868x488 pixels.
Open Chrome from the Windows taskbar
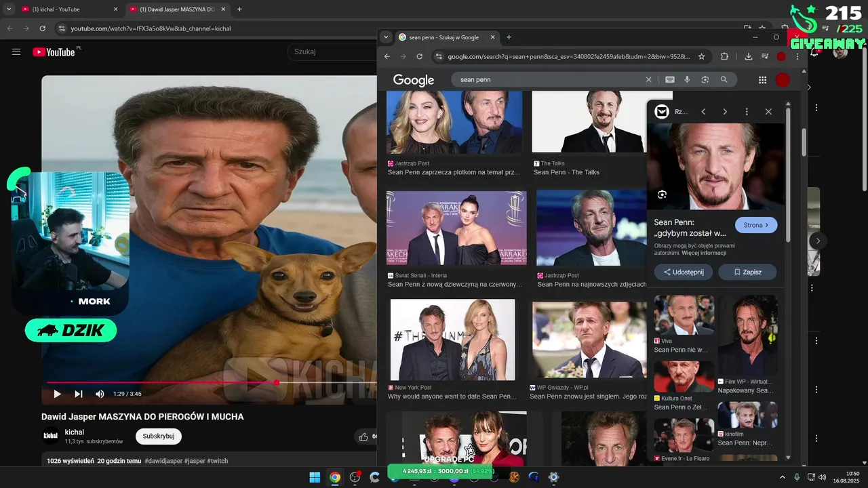pyautogui.click(x=334, y=477)
